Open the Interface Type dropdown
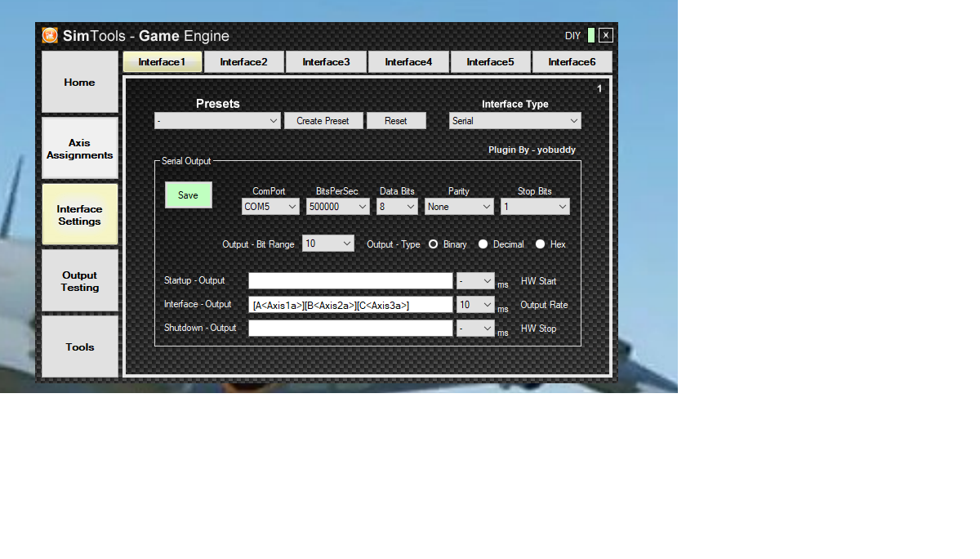This screenshot has height=559, width=980. [x=515, y=121]
